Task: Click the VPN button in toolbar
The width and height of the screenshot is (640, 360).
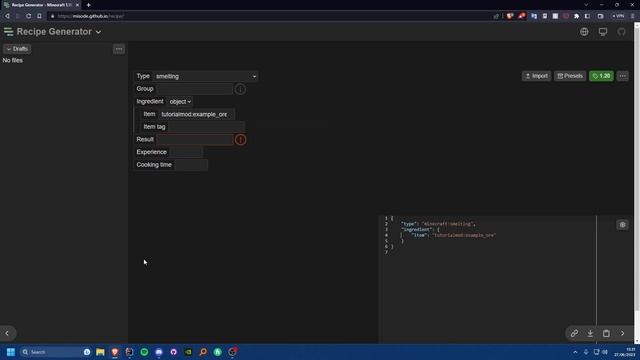Action: pos(618,16)
